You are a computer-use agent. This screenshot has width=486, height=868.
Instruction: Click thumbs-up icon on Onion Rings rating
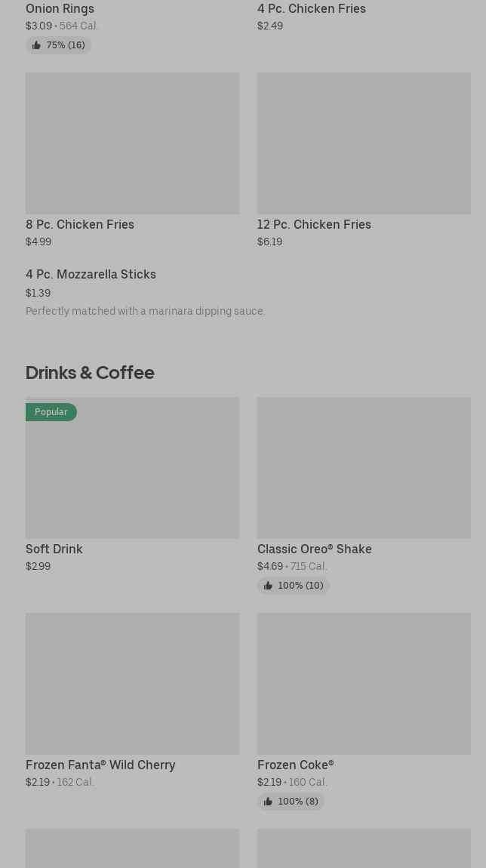(x=36, y=45)
